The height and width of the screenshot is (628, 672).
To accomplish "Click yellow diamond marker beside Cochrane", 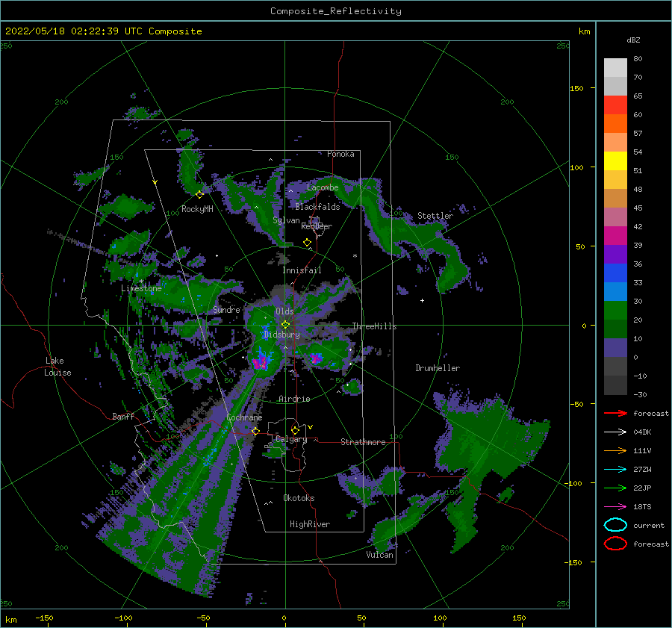I will click(255, 431).
